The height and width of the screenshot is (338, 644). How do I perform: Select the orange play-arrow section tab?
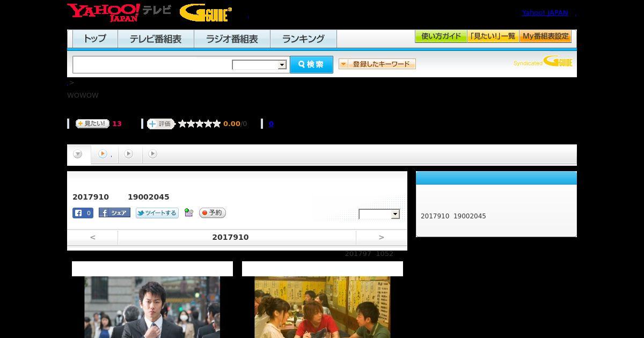[x=104, y=155]
